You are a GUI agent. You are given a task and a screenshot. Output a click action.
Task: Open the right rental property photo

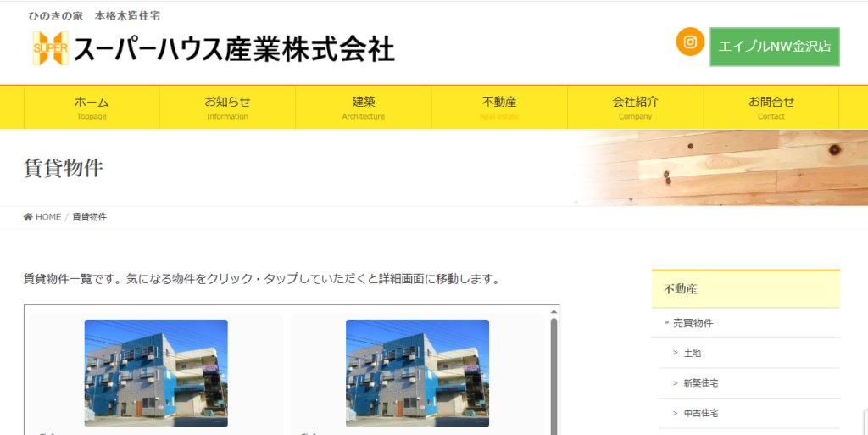417,372
